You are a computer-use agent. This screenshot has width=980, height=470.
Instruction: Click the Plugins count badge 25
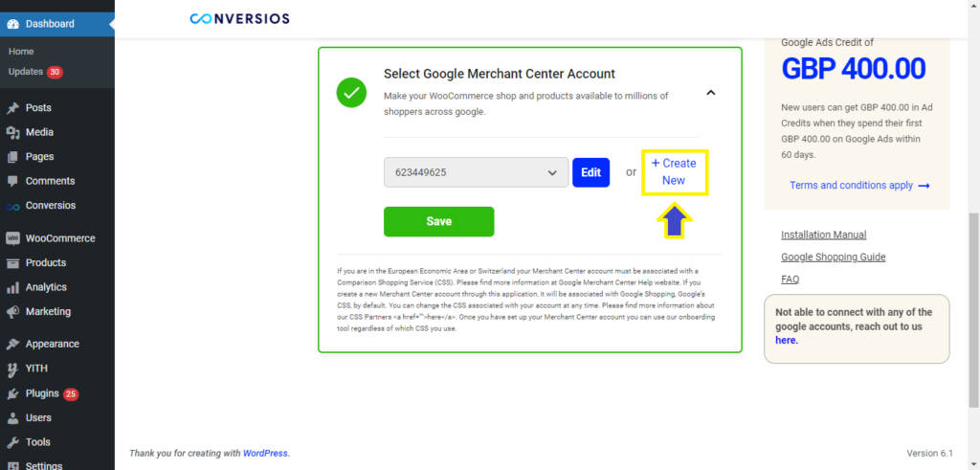point(71,394)
